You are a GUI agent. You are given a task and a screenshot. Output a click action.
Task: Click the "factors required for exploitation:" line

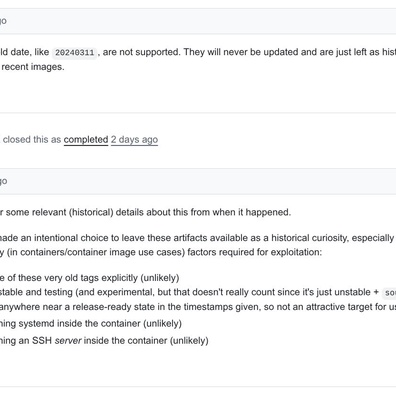tap(161, 252)
